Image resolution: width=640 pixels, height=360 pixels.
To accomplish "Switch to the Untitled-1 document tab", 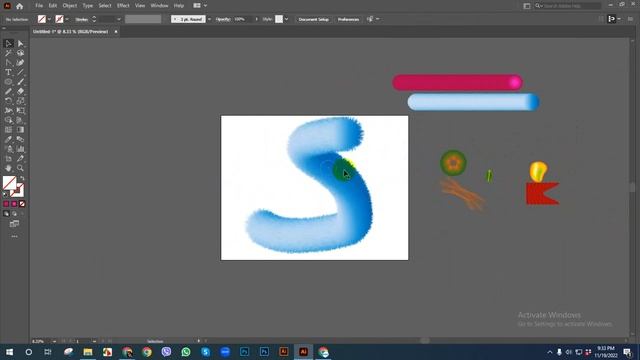I will [x=70, y=31].
